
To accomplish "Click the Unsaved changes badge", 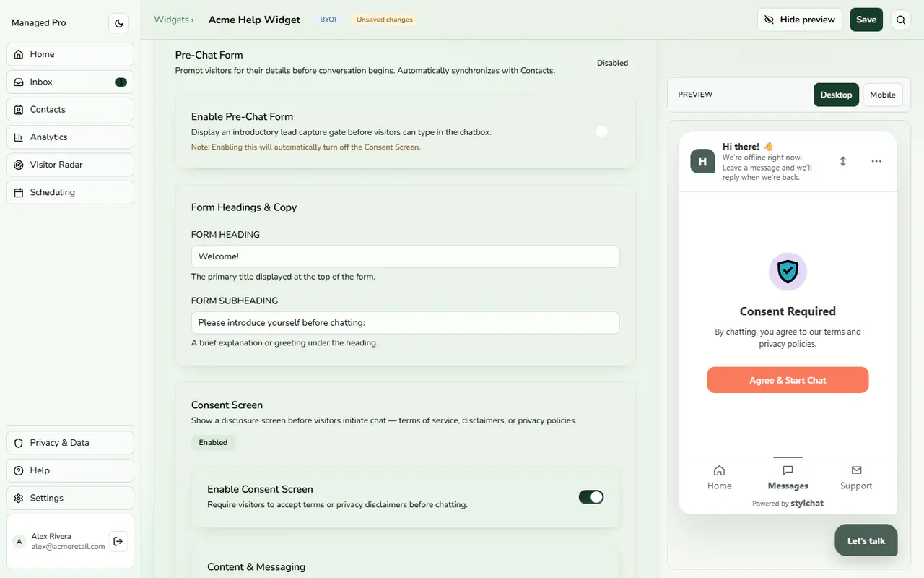I will pyautogui.click(x=385, y=20).
